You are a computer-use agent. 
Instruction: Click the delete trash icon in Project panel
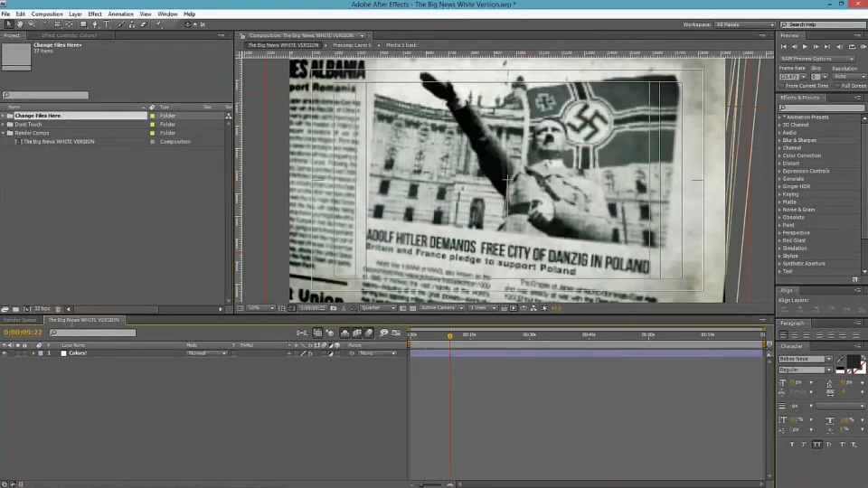point(58,309)
